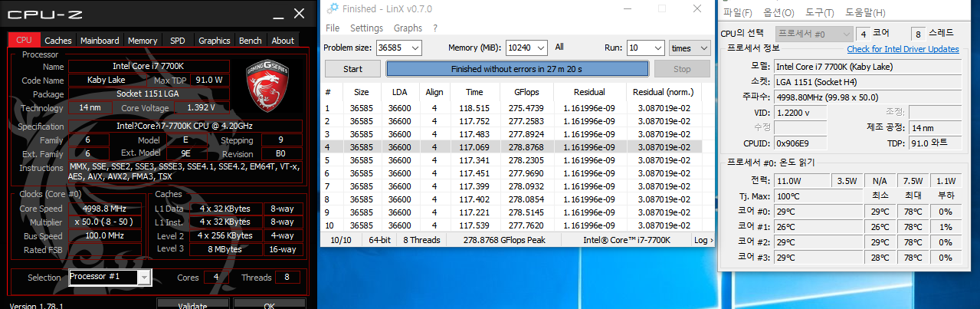Open the 도움말(H) menu in Core Temp
980x309 pixels.
coord(865,12)
